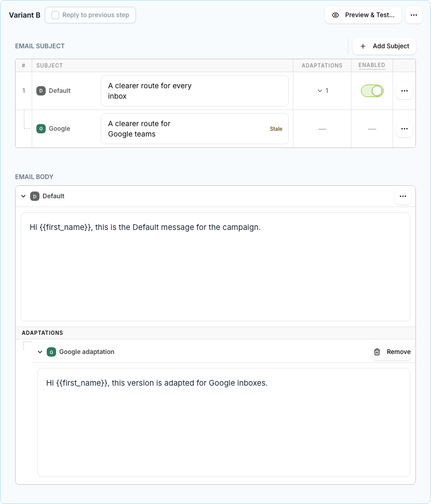This screenshot has height=504, width=431.
Task: Click the Variant B title
Action: click(x=25, y=15)
